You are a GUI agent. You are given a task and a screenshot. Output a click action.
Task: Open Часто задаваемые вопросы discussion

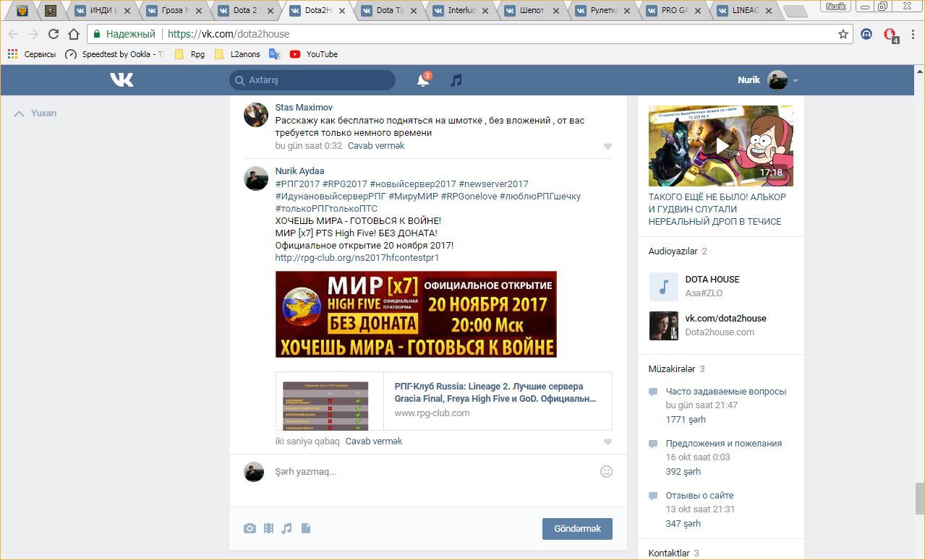point(725,392)
